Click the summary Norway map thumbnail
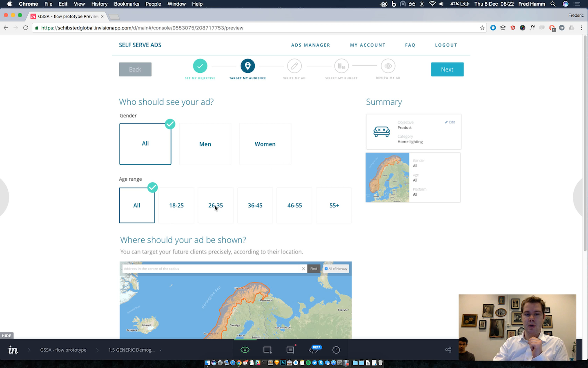 click(388, 177)
